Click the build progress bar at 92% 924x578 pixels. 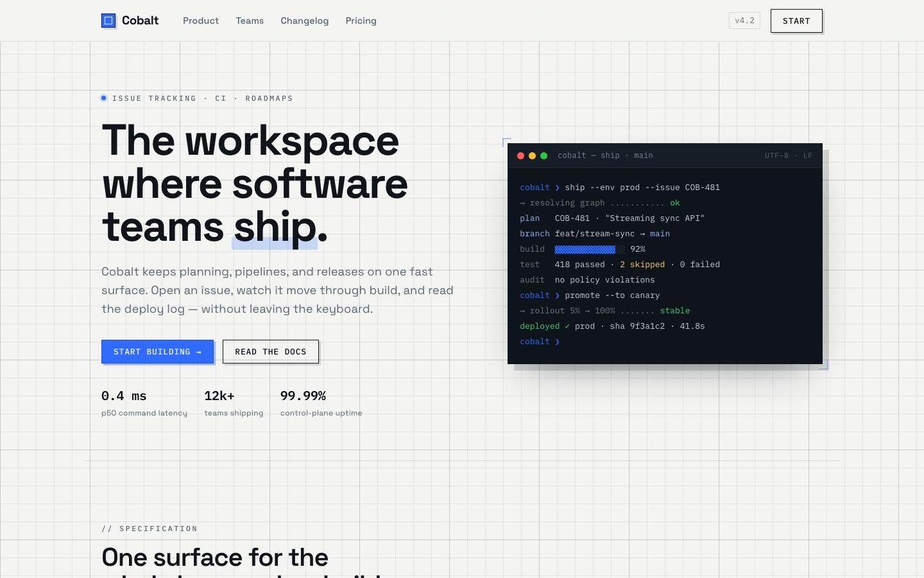click(x=590, y=249)
